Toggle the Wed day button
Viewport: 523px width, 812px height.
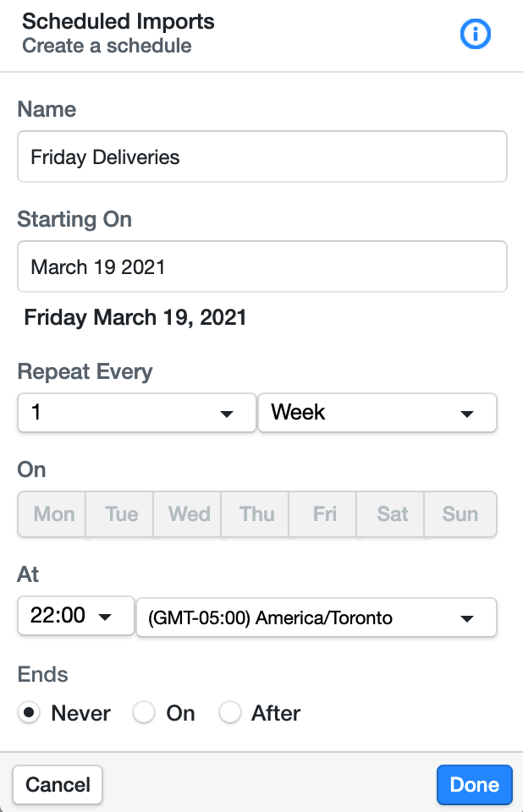(190, 514)
